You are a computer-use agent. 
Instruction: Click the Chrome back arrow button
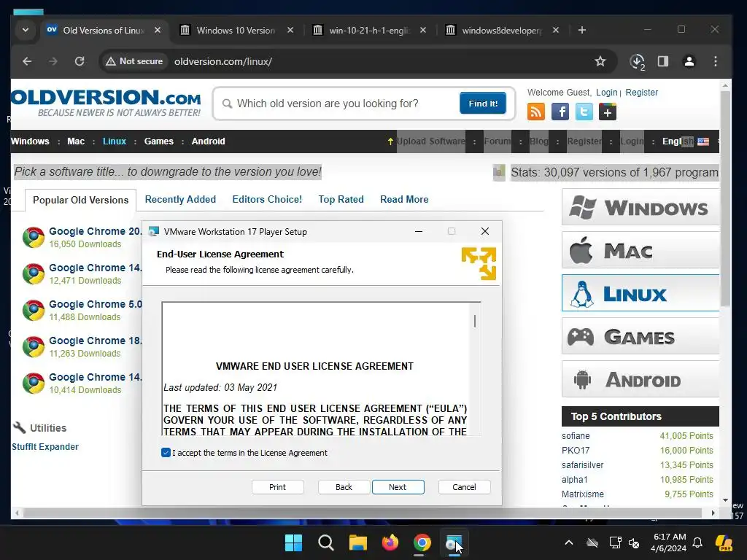coord(27,61)
